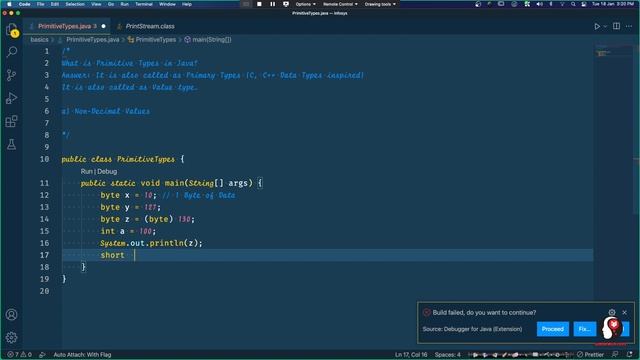Place cursor on line 17 after short

[x=134, y=255]
